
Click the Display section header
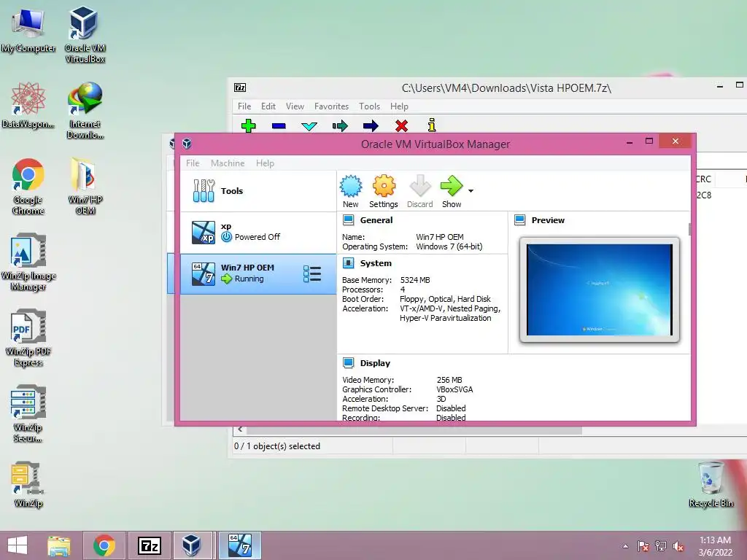(x=375, y=363)
